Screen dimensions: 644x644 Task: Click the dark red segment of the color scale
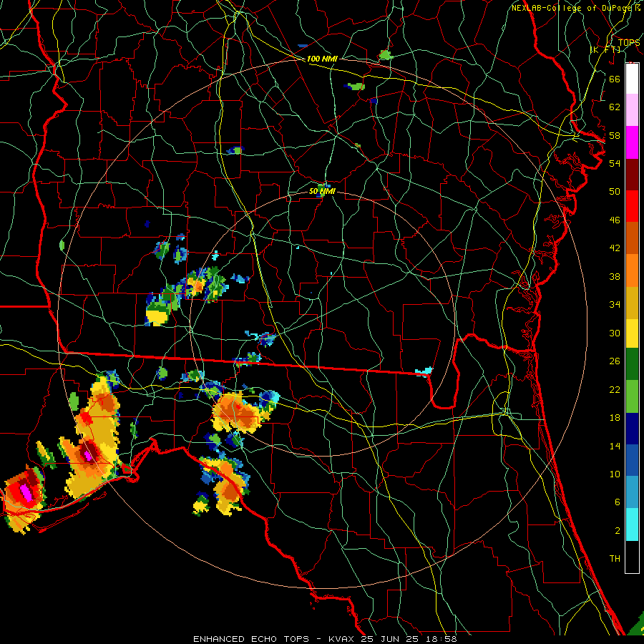[632, 174]
